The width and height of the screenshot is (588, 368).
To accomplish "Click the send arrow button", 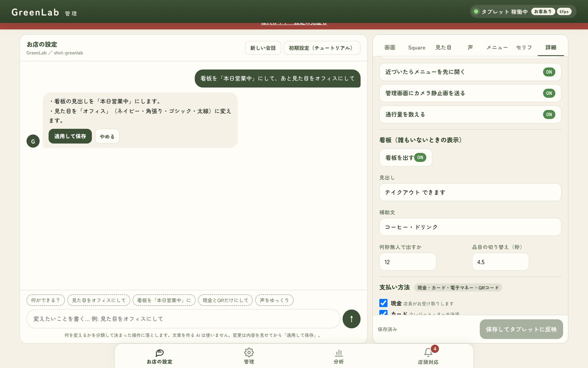I will coord(351,319).
